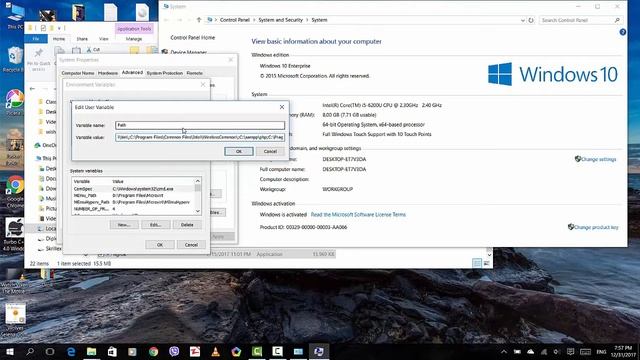Close the Edit User Variable dialog
This screenshot has width=640, height=360.
[282, 107]
